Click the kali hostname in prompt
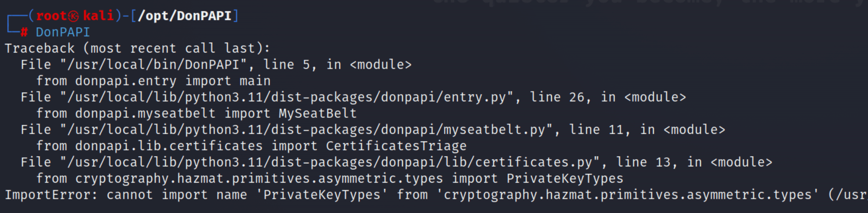868x213 pixels. 98,16
